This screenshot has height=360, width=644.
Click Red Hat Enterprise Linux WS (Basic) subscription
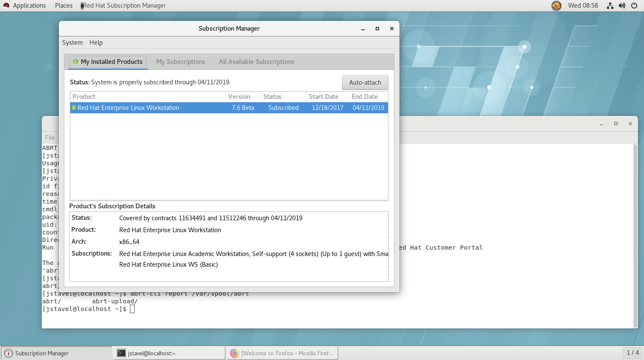coord(169,265)
